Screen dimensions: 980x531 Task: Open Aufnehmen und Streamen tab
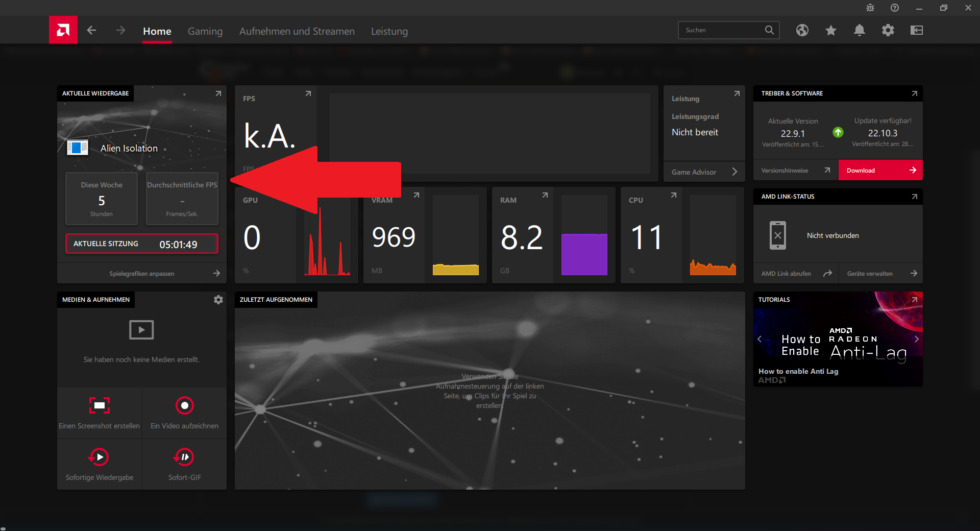[297, 31]
